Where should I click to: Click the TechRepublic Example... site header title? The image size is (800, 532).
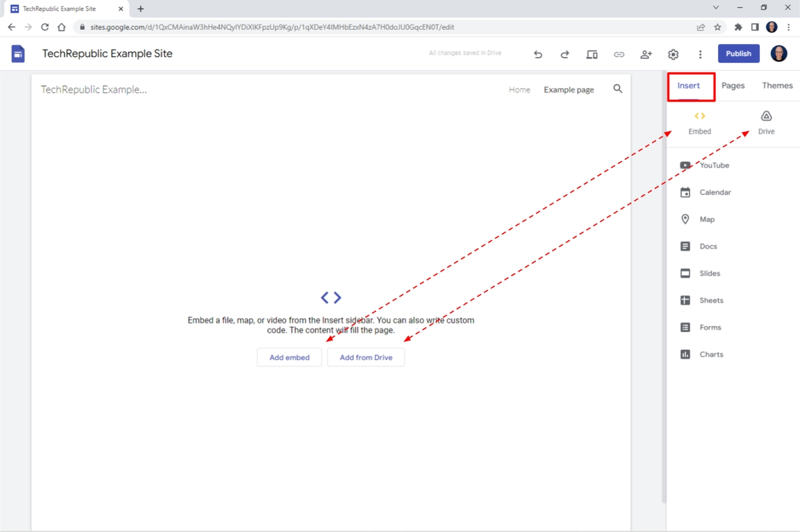coord(94,89)
